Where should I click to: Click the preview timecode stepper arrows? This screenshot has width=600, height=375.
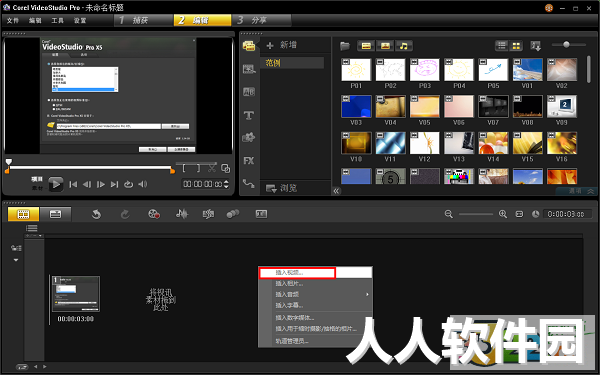pos(226,184)
